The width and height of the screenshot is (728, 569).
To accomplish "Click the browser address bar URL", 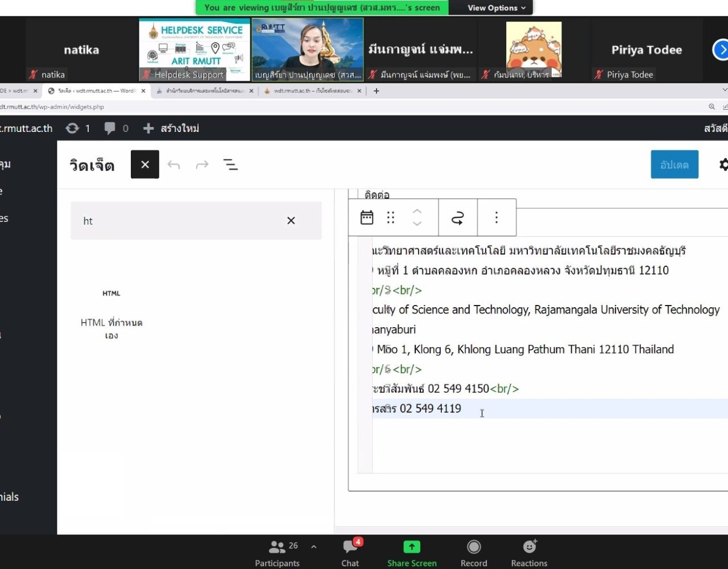I will pyautogui.click(x=52, y=106).
